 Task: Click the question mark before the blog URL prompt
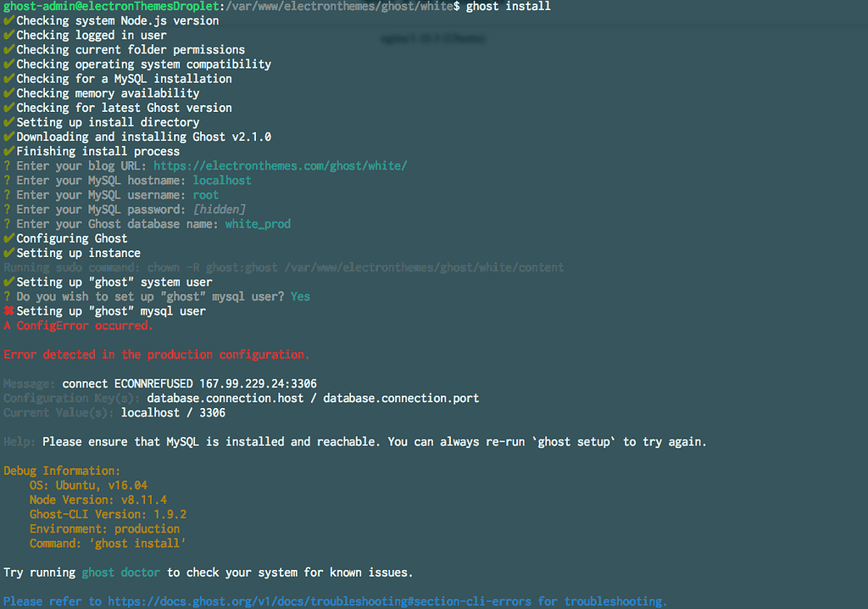coord(8,165)
